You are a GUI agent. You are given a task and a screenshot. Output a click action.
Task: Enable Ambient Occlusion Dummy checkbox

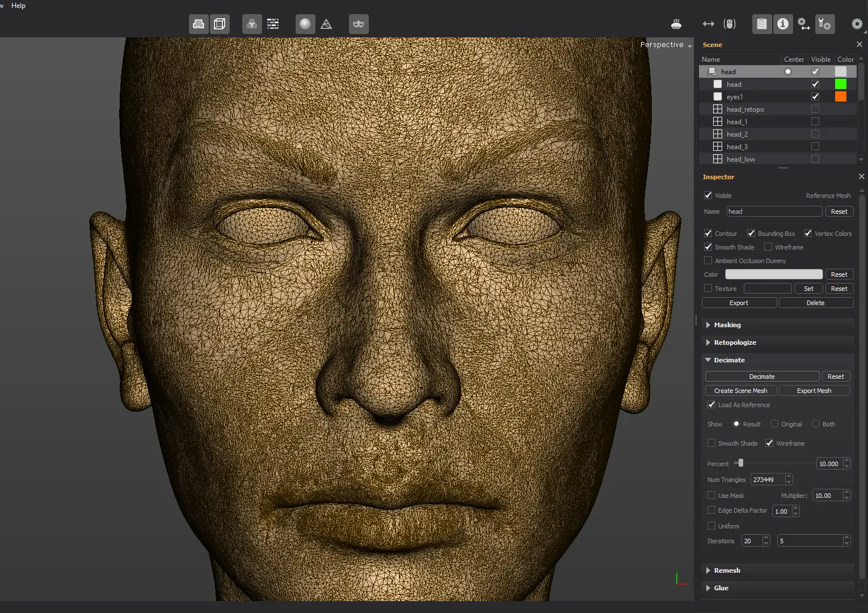coord(708,260)
